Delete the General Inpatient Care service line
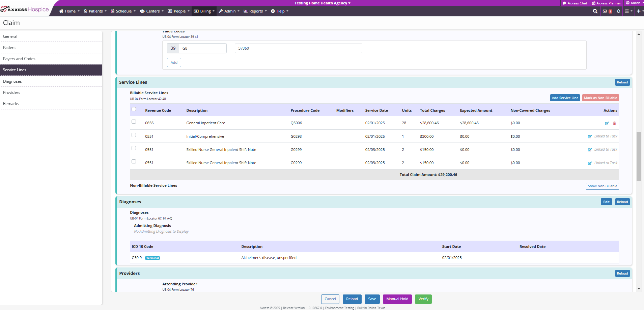This screenshot has height=310, width=644. coord(614,123)
